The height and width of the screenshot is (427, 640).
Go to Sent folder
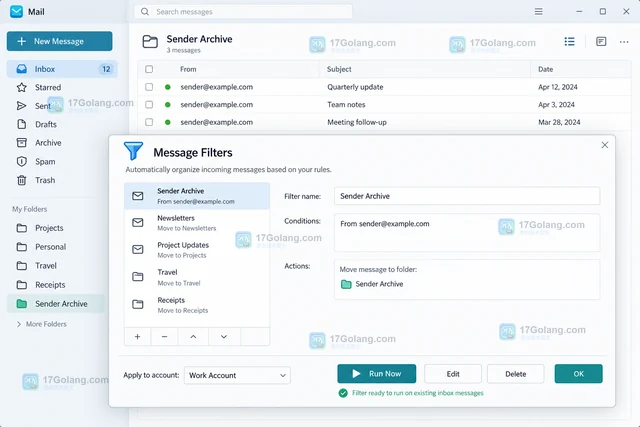[x=33, y=106]
